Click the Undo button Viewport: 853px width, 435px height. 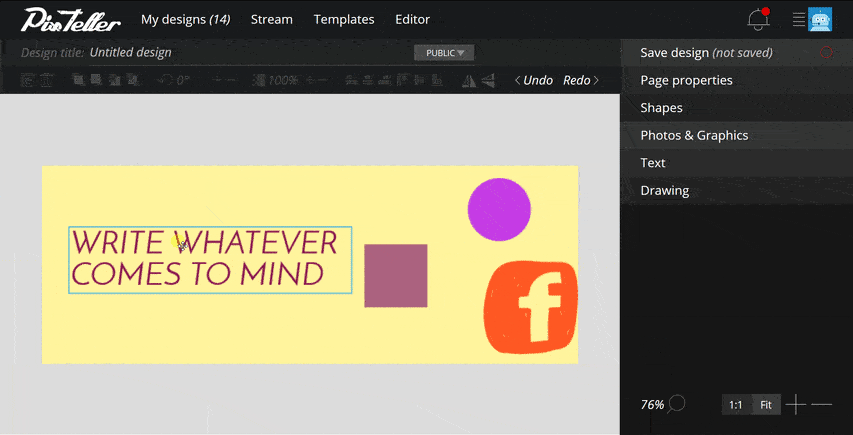pyautogui.click(x=534, y=80)
